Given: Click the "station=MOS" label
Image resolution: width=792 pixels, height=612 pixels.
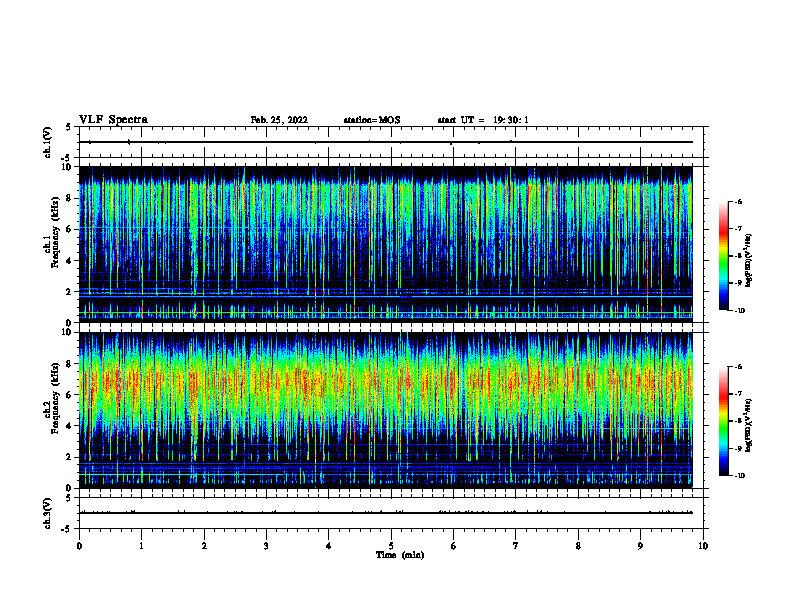Looking at the screenshot, I should (x=372, y=120).
